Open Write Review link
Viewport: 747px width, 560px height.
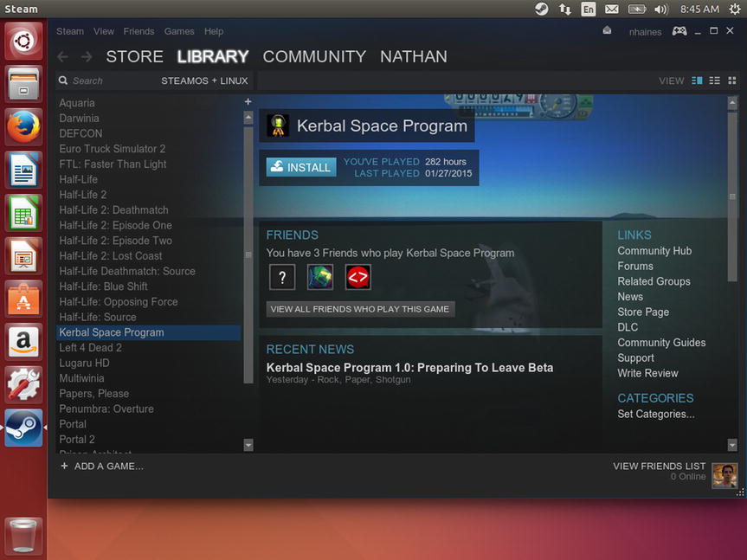[x=647, y=373]
